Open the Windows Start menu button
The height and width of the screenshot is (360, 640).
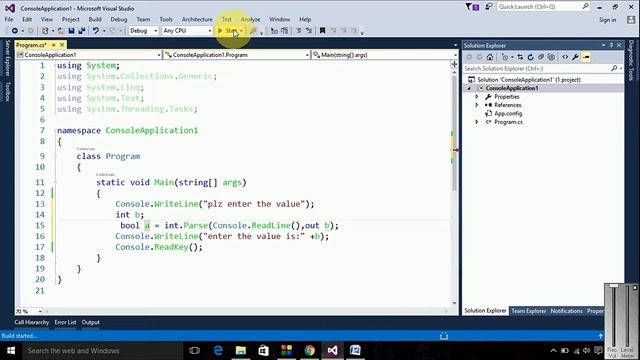[x=11, y=351]
